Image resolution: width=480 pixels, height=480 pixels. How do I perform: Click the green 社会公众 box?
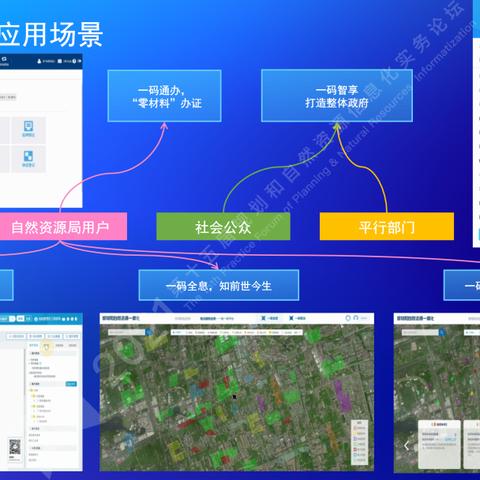click(x=223, y=226)
